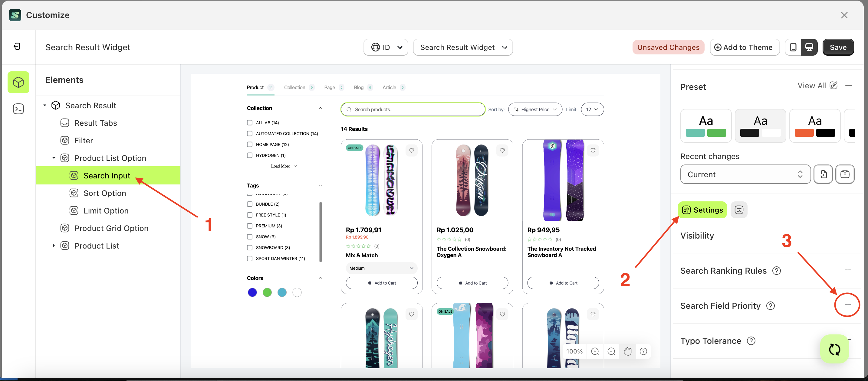Viewport: 868px width, 381px height.
Task: Select Sort Option in elements tree
Action: click(x=104, y=193)
